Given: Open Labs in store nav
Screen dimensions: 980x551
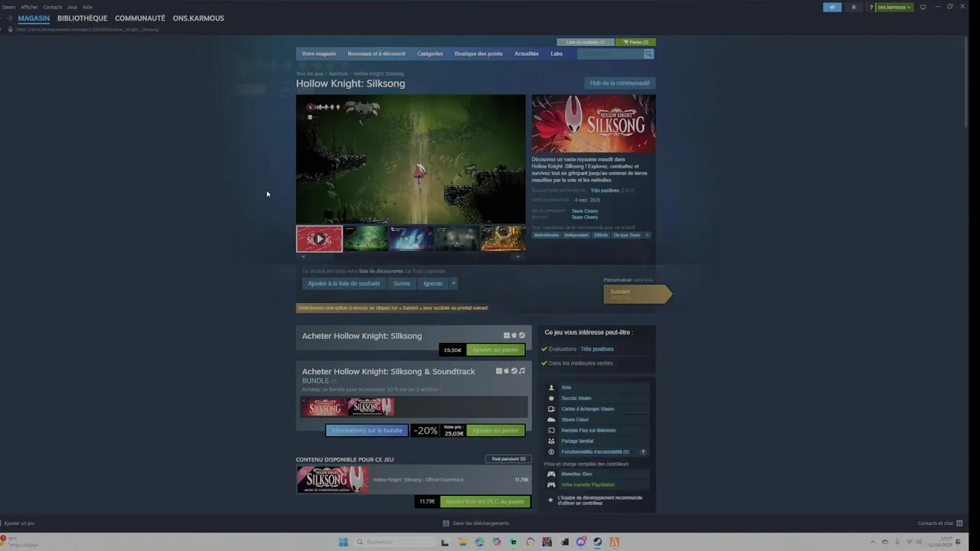Looking at the screenshot, I should click(557, 54).
